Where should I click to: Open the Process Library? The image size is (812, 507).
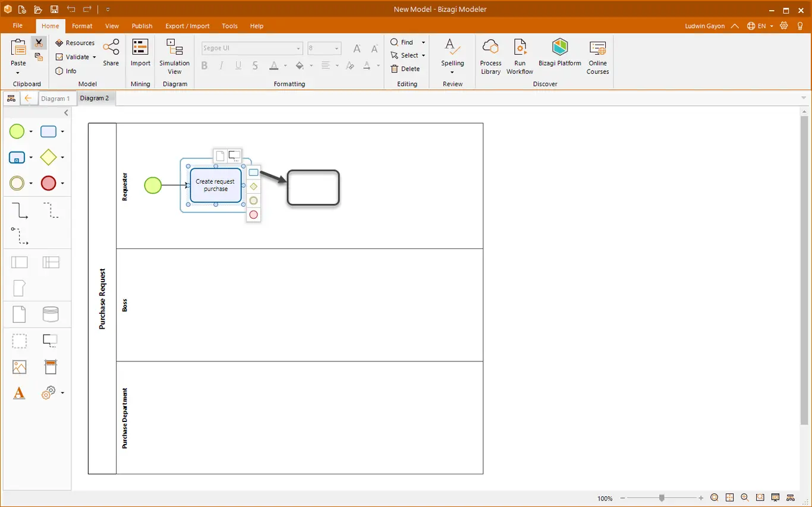click(x=491, y=58)
